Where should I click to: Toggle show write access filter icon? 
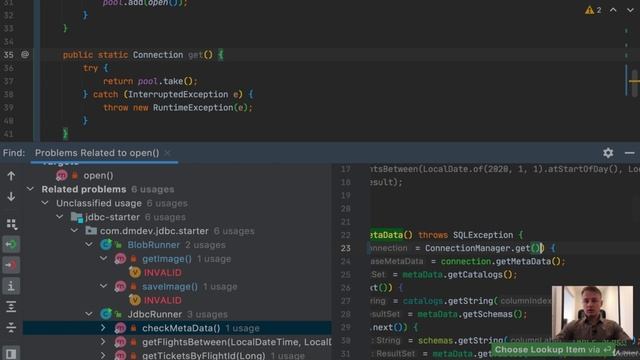click(x=11, y=265)
